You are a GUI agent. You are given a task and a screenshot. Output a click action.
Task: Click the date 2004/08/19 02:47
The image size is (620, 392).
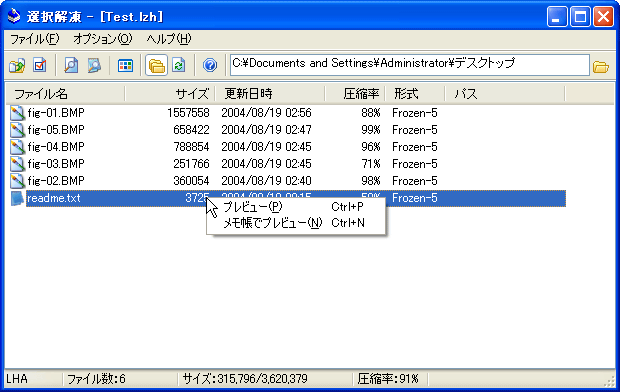coord(266,130)
